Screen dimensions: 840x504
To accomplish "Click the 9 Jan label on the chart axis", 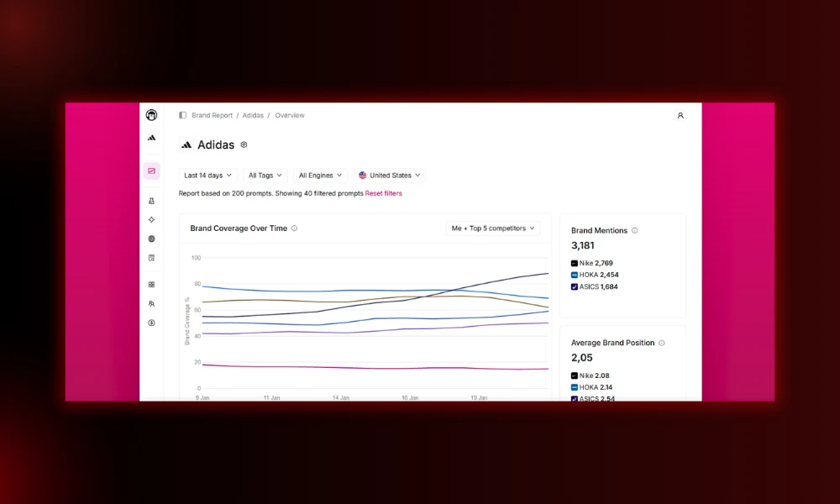I will pyautogui.click(x=202, y=398).
